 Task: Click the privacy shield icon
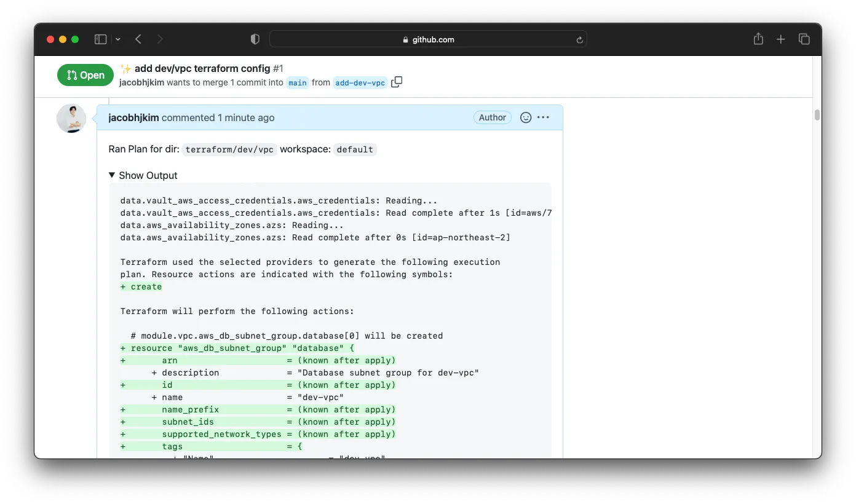point(255,39)
